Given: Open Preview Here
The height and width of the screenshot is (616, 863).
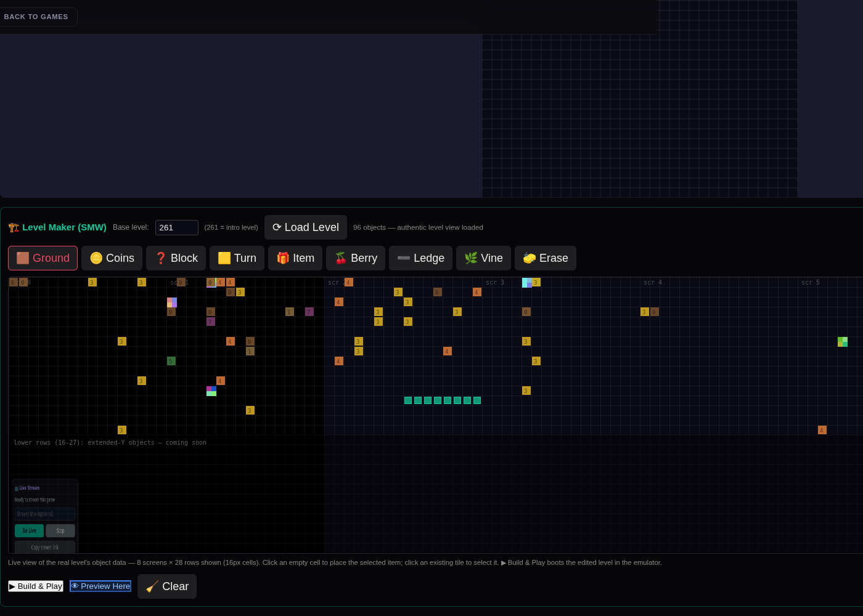Looking at the screenshot, I should tap(100, 586).
